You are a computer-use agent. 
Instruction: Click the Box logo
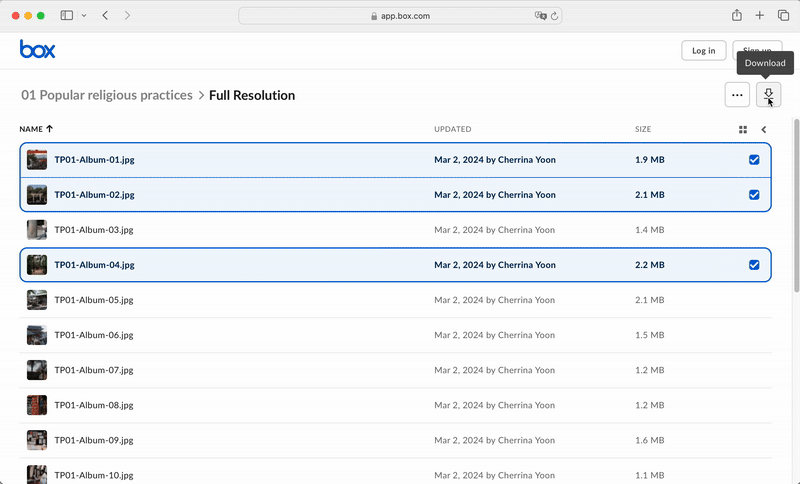[x=37, y=49]
